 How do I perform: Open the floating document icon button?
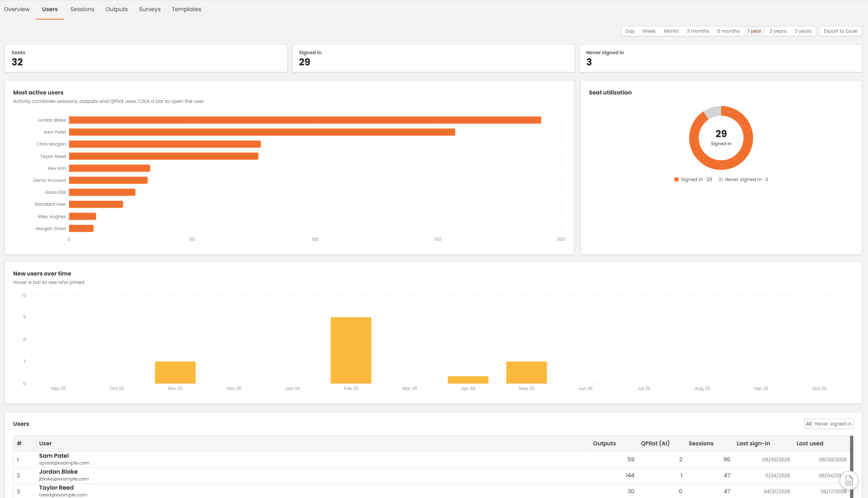tap(849, 481)
